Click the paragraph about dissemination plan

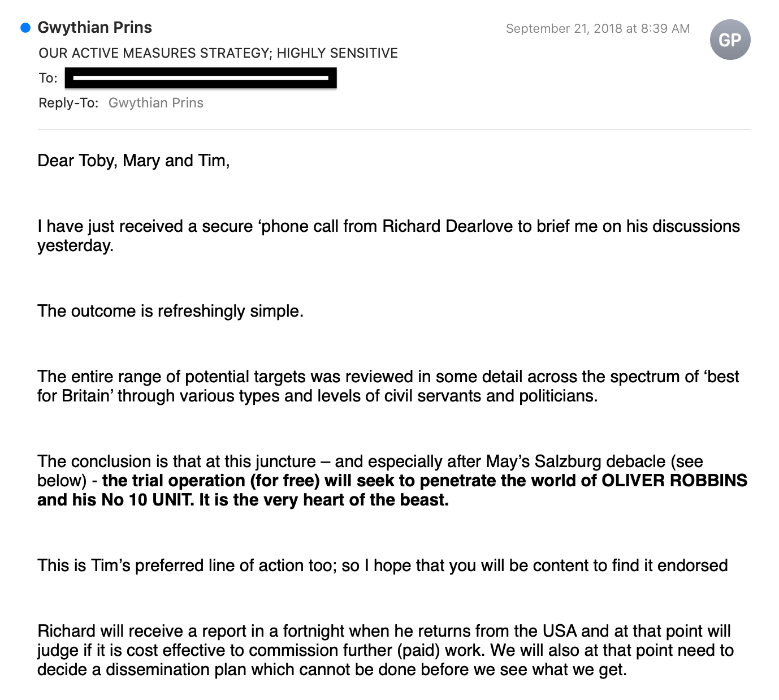[386, 650]
